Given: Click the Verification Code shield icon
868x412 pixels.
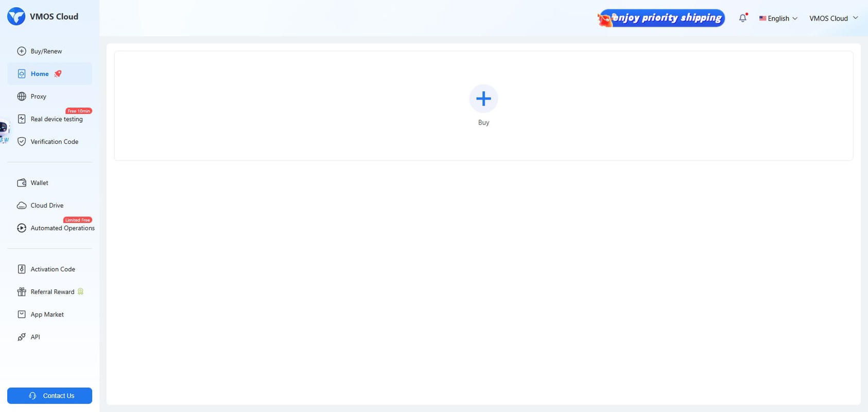Looking at the screenshot, I should click(x=22, y=142).
